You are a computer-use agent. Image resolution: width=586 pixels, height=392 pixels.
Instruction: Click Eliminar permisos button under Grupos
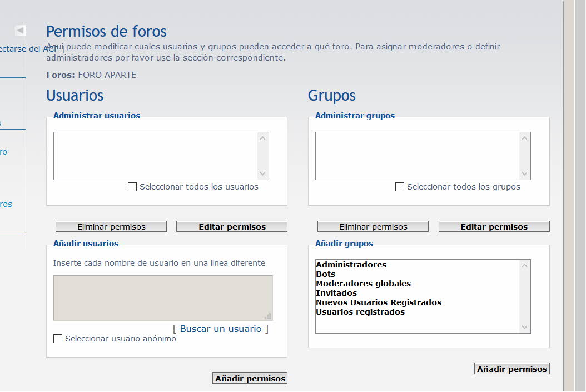click(373, 226)
